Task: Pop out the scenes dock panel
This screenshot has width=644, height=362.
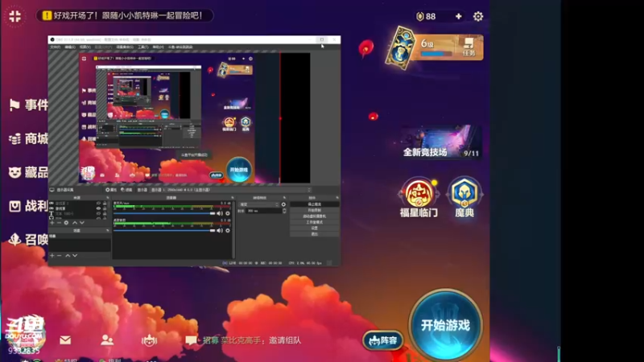Action: 108,231
